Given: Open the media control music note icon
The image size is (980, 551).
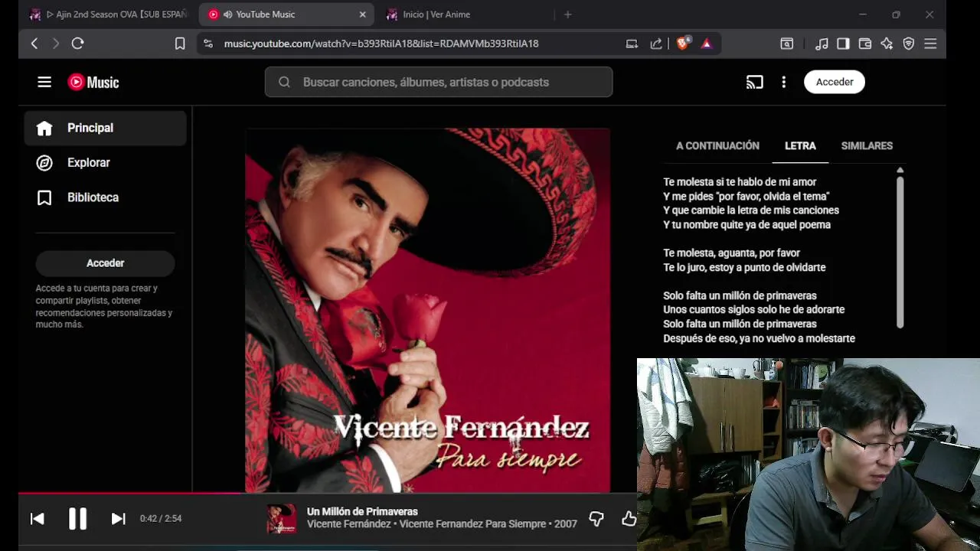Looking at the screenshot, I should (x=822, y=44).
